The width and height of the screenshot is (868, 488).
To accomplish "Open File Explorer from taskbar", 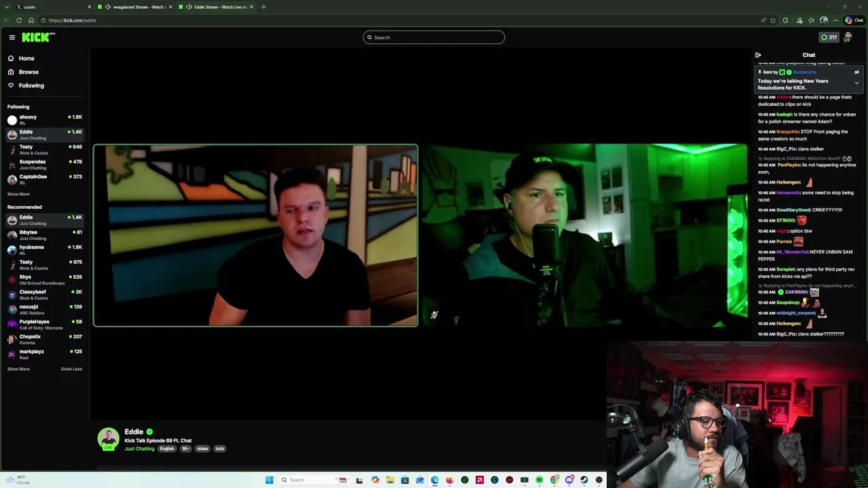I will tap(390, 480).
